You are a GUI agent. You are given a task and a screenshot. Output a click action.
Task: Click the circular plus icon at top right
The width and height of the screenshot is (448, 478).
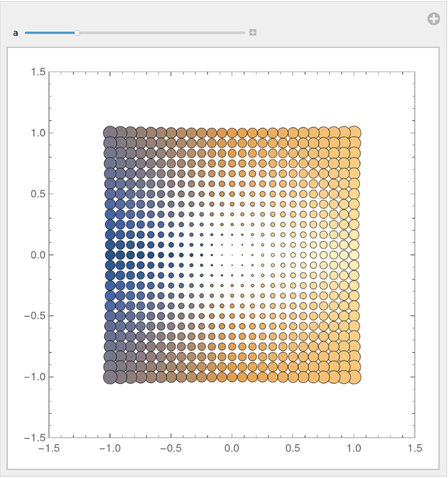(x=433, y=19)
